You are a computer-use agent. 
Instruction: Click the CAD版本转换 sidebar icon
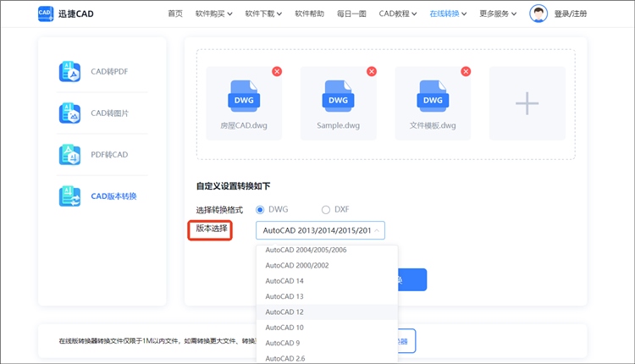pyautogui.click(x=69, y=196)
